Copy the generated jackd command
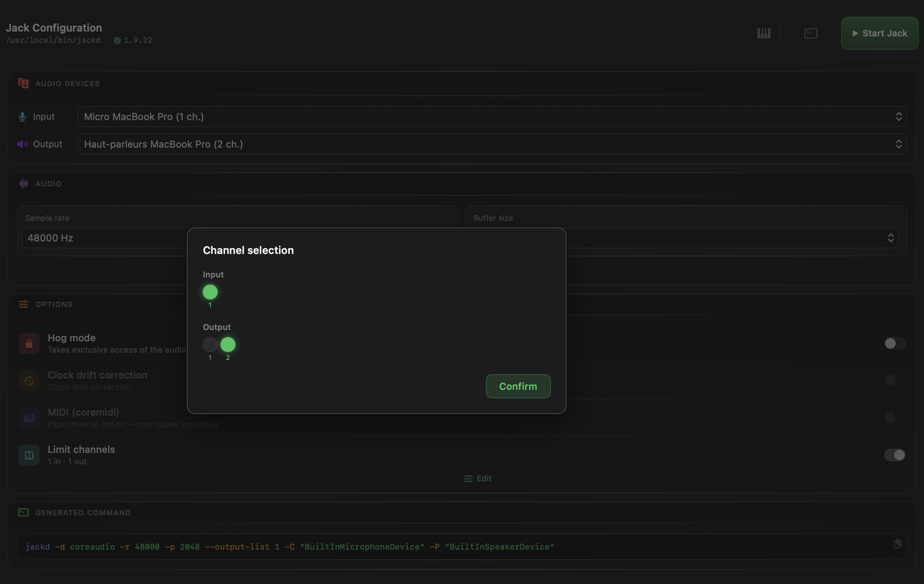 tap(897, 544)
